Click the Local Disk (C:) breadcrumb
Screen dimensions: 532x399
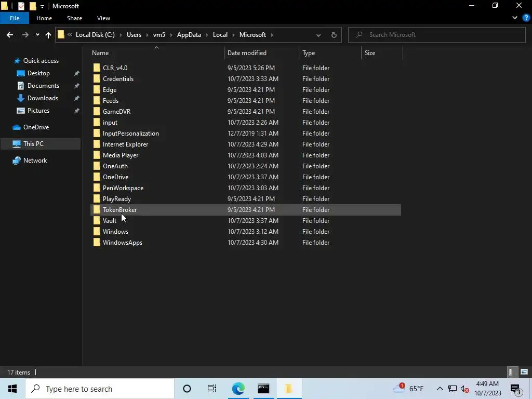tap(95, 35)
